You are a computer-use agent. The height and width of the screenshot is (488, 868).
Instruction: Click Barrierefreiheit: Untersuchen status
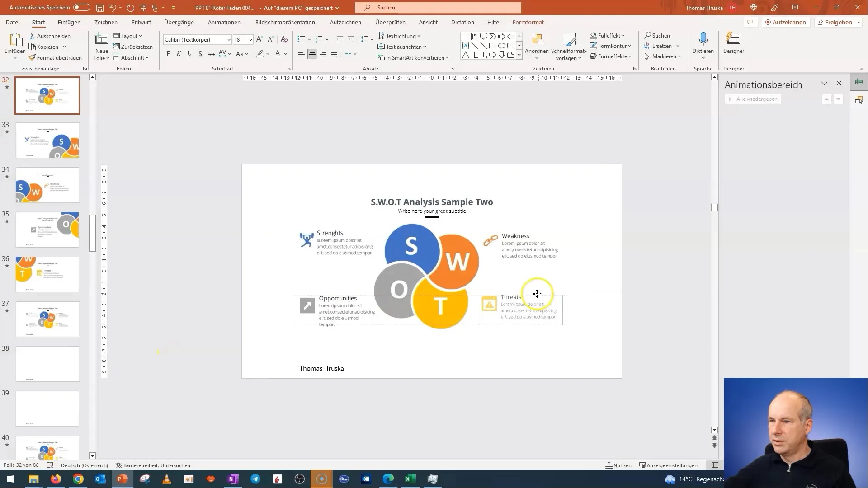click(153, 465)
